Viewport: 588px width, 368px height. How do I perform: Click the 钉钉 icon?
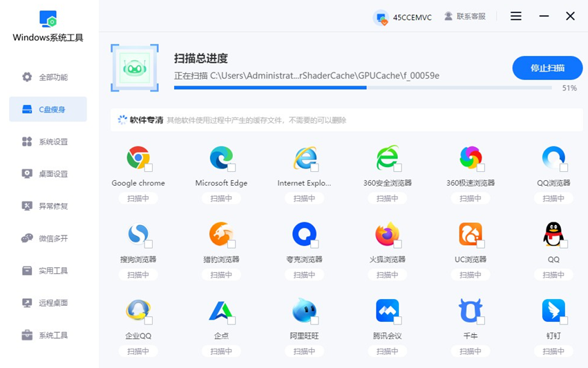[553, 310]
